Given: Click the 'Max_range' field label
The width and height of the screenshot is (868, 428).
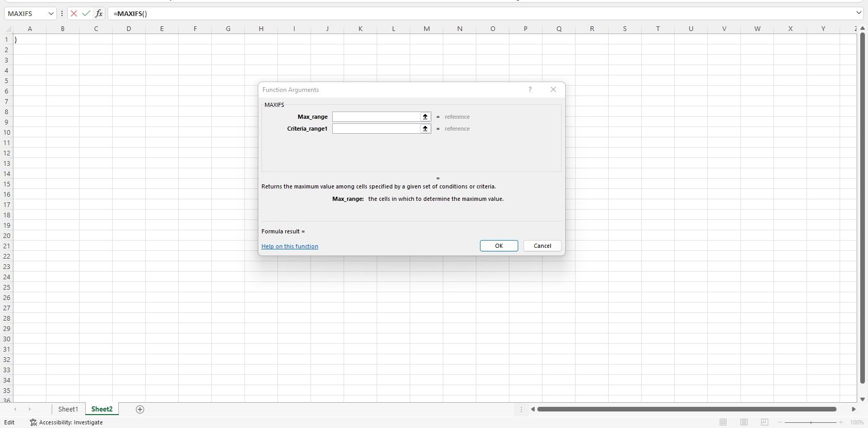Looking at the screenshot, I should [x=313, y=117].
